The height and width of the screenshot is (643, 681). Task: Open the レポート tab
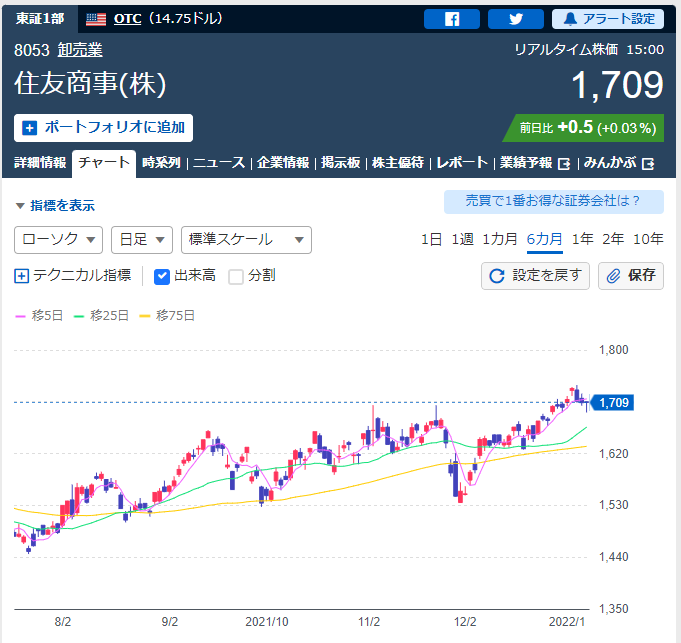coord(462,162)
